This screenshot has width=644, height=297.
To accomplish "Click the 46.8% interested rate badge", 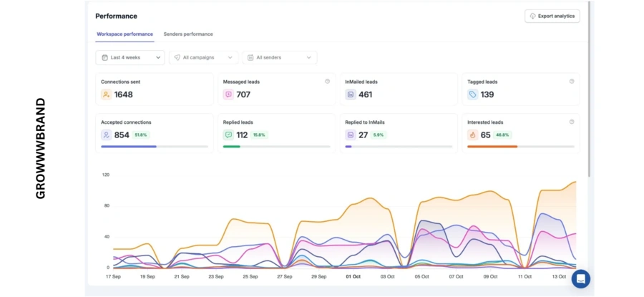I will click(503, 135).
